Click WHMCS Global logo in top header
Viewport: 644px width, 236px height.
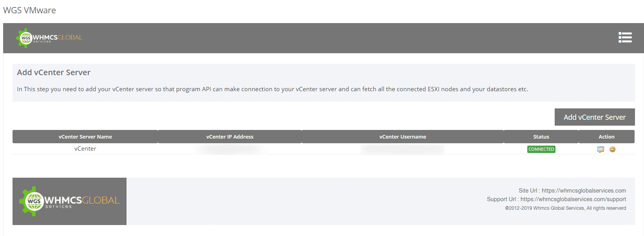(x=49, y=38)
